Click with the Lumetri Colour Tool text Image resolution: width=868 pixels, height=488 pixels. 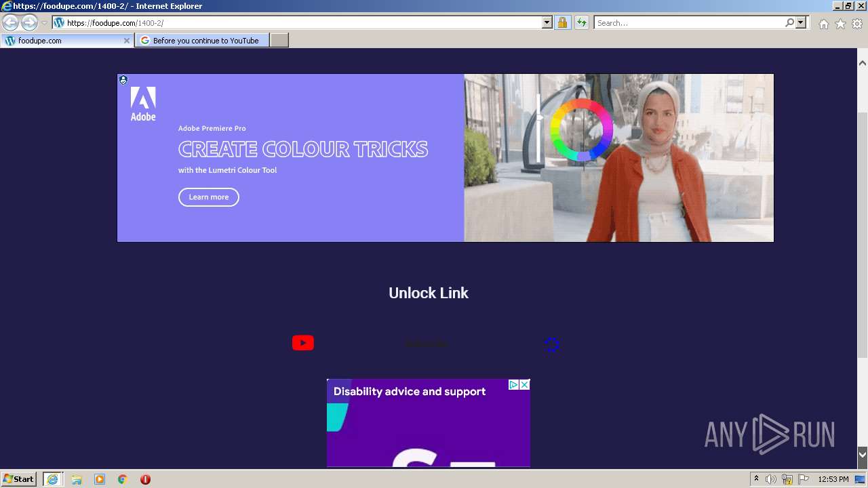(x=228, y=170)
